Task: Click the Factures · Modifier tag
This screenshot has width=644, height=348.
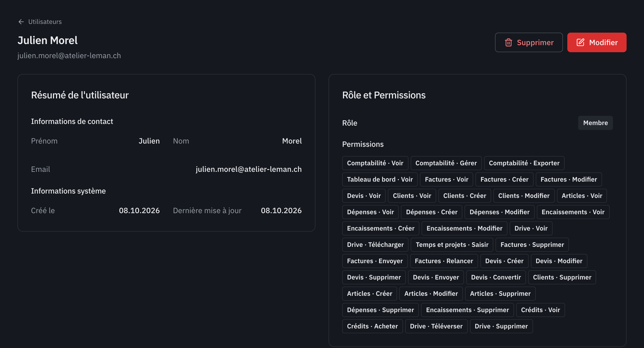Action: click(569, 179)
